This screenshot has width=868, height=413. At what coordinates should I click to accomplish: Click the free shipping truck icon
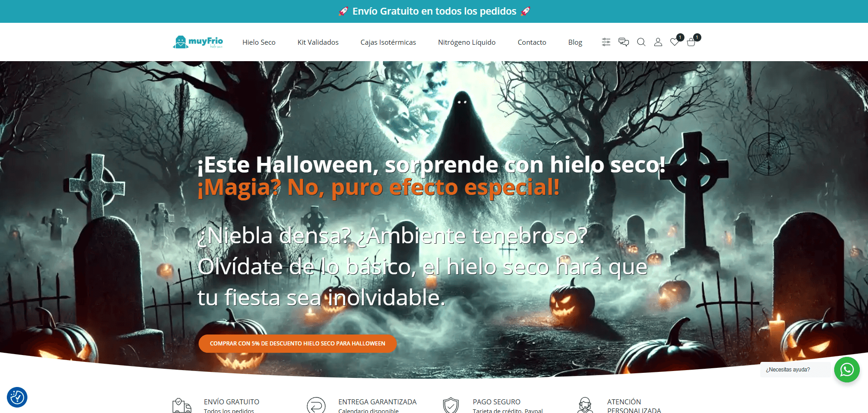[x=181, y=405]
